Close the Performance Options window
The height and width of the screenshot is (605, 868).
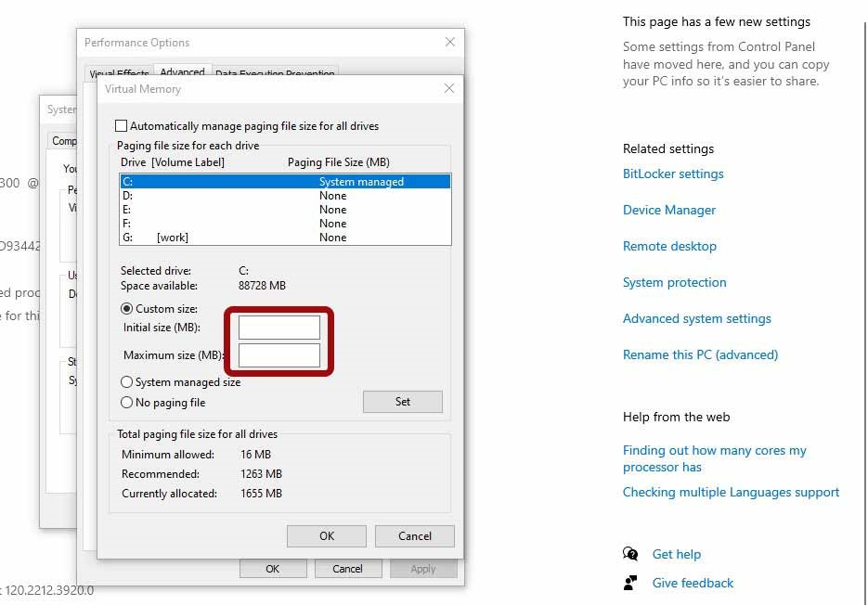(450, 42)
